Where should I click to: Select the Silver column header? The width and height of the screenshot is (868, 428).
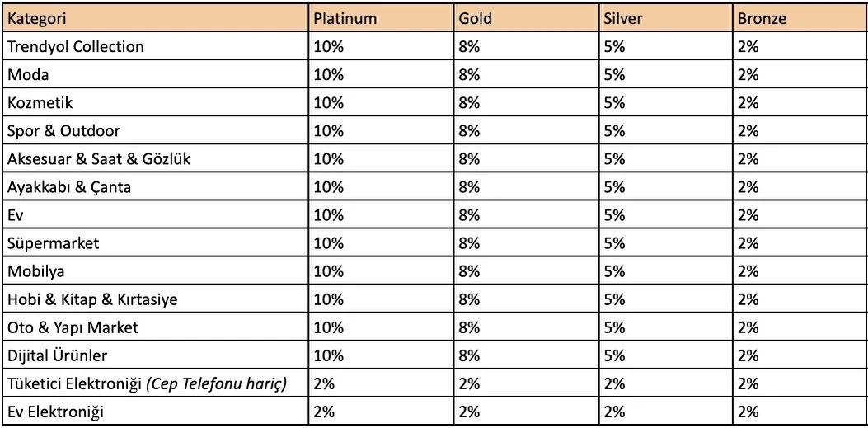point(666,18)
